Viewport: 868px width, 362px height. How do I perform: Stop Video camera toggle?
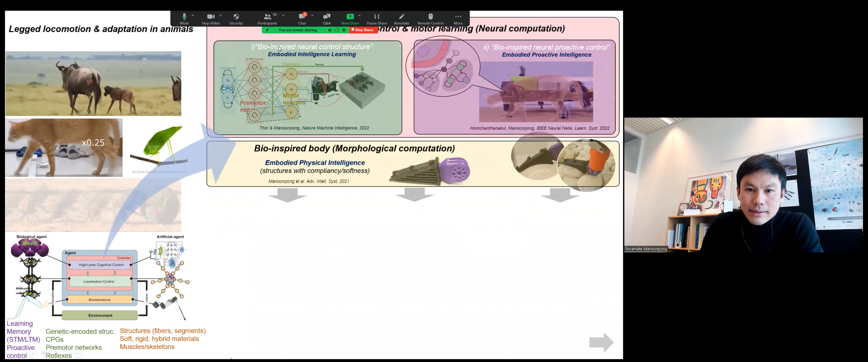click(211, 19)
